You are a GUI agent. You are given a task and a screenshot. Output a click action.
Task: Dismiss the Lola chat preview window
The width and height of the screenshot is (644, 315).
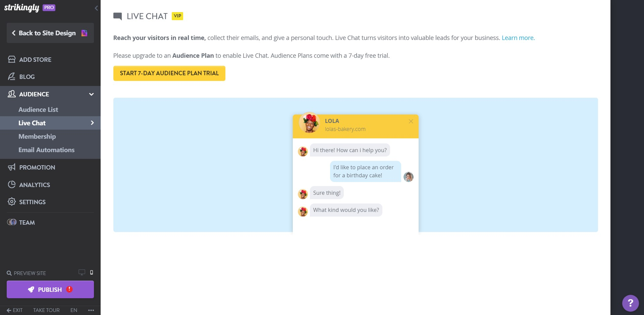[x=411, y=121]
